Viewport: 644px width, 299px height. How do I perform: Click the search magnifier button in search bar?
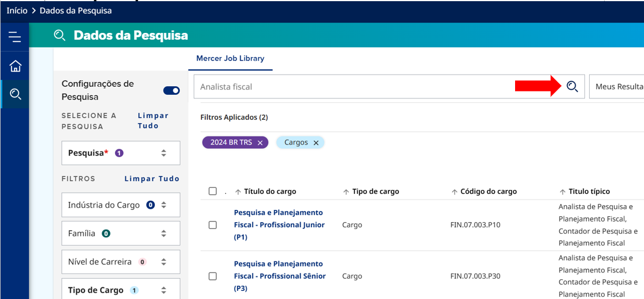572,87
